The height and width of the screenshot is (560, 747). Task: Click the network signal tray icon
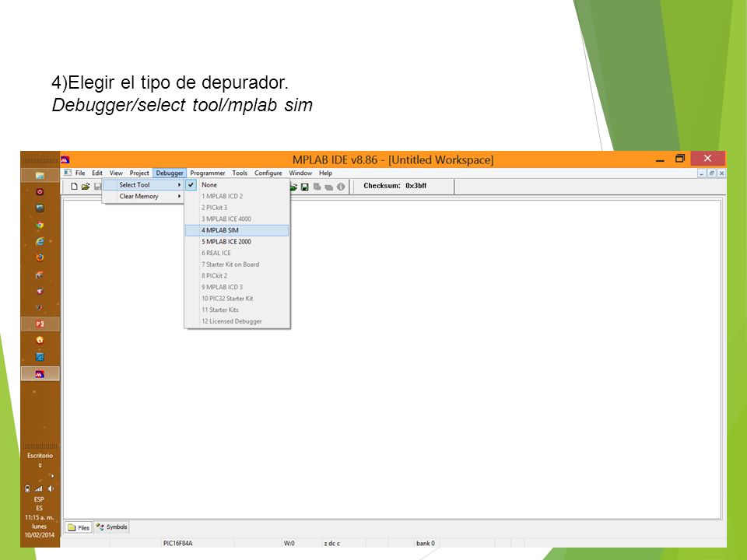[x=39, y=488]
